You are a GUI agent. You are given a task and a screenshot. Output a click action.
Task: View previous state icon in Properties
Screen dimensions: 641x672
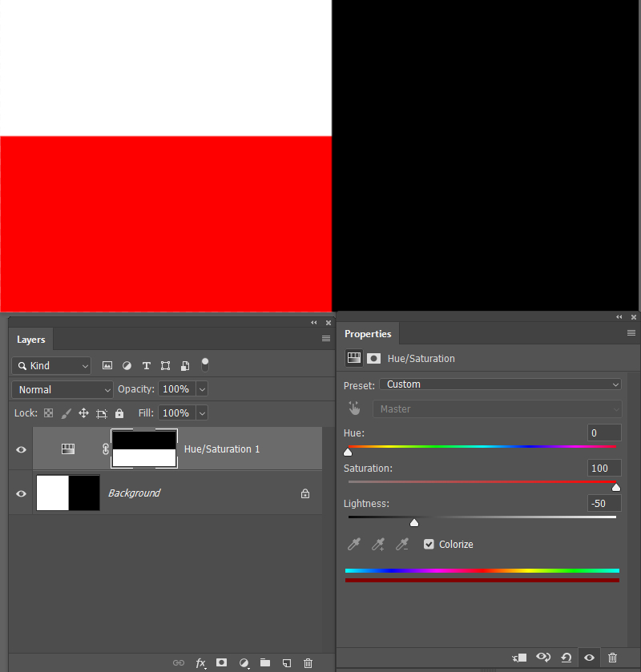543,657
